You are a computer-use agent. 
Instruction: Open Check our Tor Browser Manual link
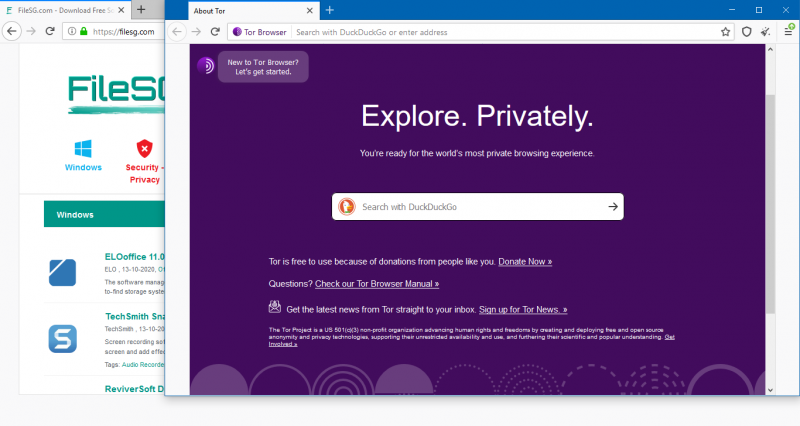click(377, 284)
